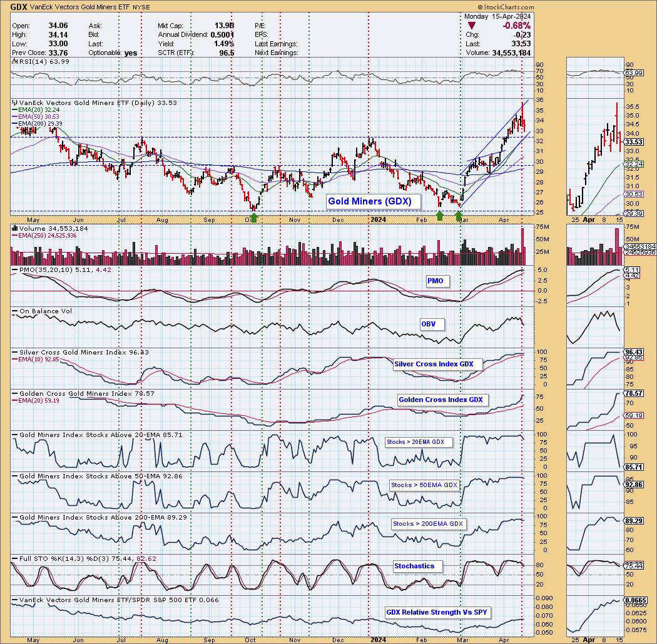Screen dimensions: 657x644
Task: Click the EMA(20) 32.24 legend entry
Action: click(x=36, y=109)
